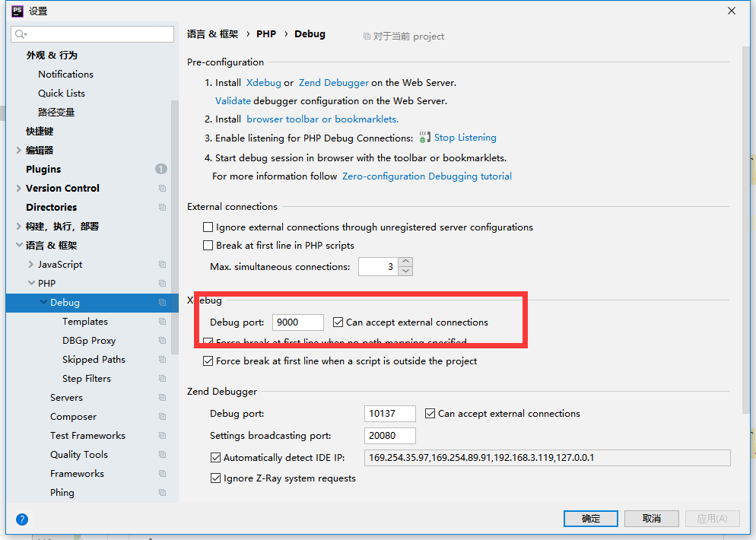
Task: Click the project-level icon beside Composer
Action: point(163,417)
